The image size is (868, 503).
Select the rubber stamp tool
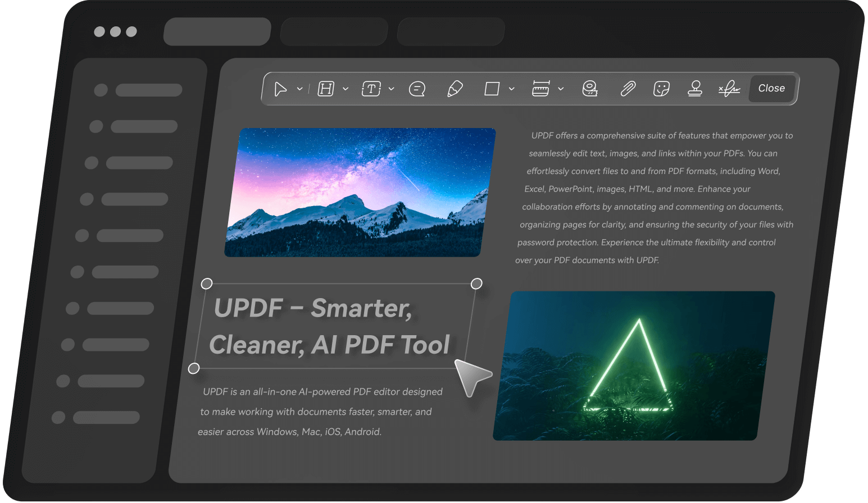coord(695,89)
